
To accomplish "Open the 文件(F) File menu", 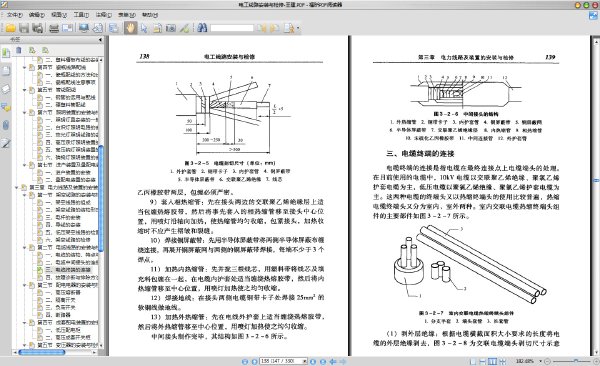I will pos(14,15).
